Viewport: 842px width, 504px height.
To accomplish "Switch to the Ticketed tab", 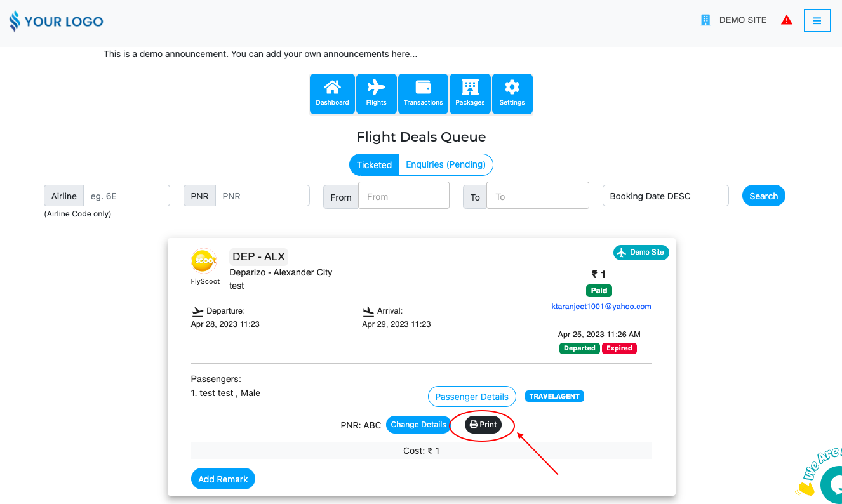I will pos(374,164).
